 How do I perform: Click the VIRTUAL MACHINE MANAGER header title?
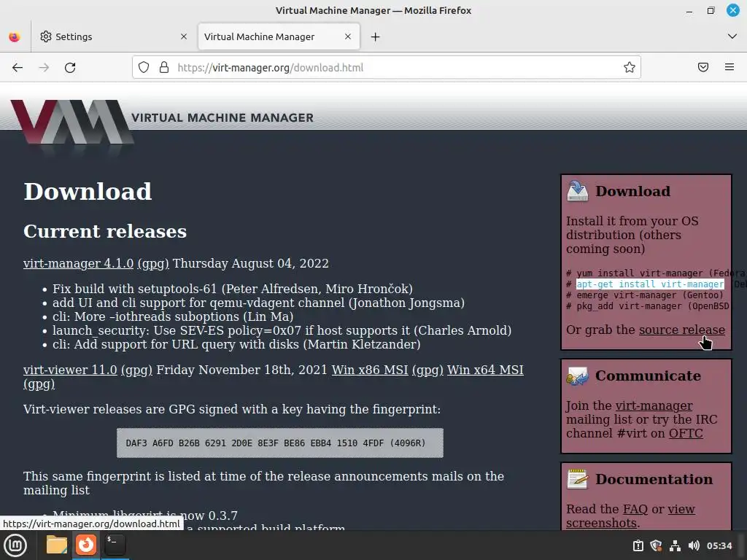pyautogui.click(x=222, y=117)
